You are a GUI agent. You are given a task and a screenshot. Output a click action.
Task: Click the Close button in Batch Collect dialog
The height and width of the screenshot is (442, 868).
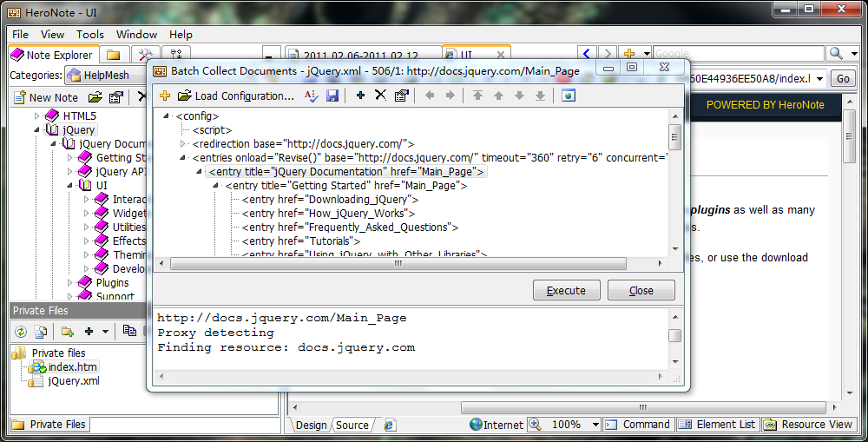coord(641,290)
